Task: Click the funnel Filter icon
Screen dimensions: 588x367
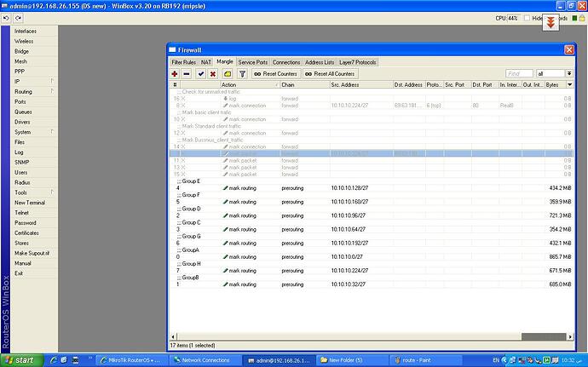Action: click(x=242, y=74)
